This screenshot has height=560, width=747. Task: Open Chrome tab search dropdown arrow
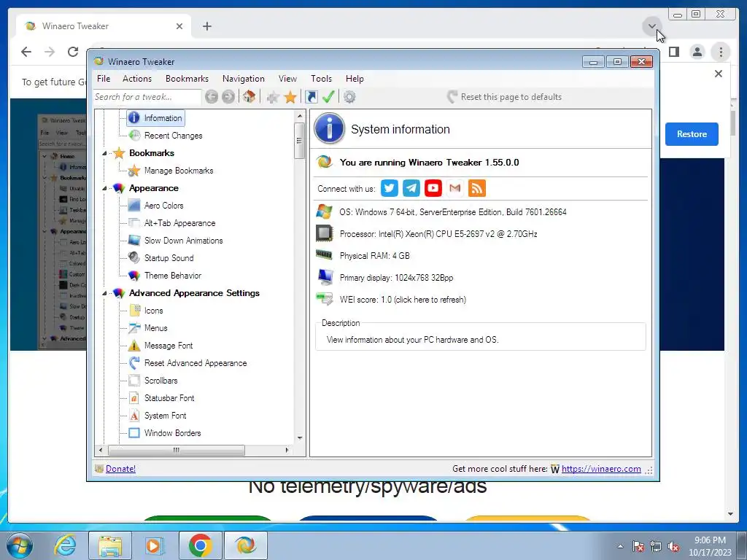[651, 26]
